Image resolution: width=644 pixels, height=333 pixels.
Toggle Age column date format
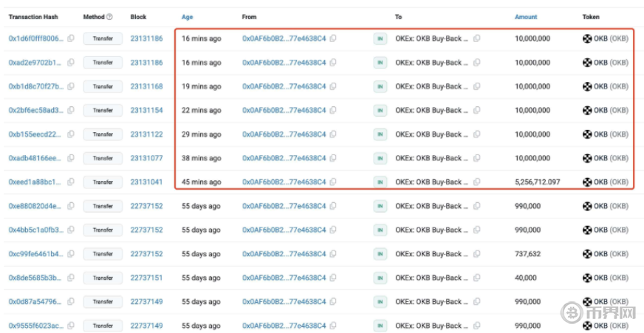click(x=188, y=17)
